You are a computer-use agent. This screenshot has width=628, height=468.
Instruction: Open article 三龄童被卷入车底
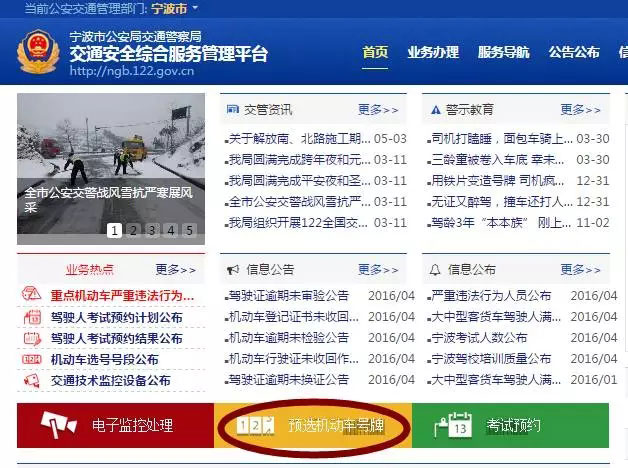498,160
